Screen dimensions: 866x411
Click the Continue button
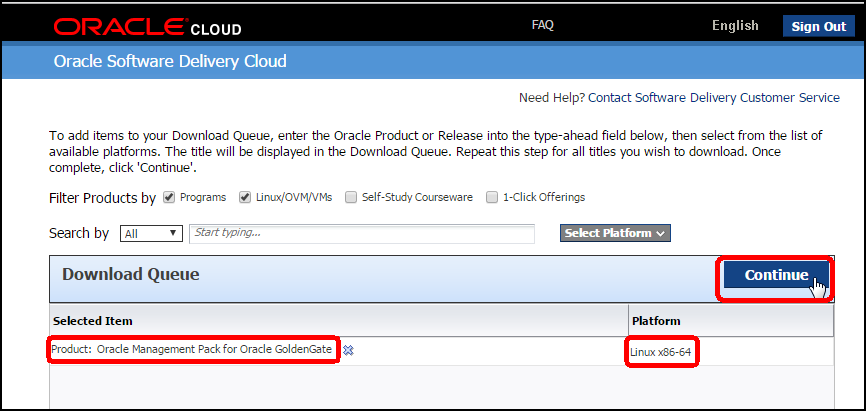776,275
